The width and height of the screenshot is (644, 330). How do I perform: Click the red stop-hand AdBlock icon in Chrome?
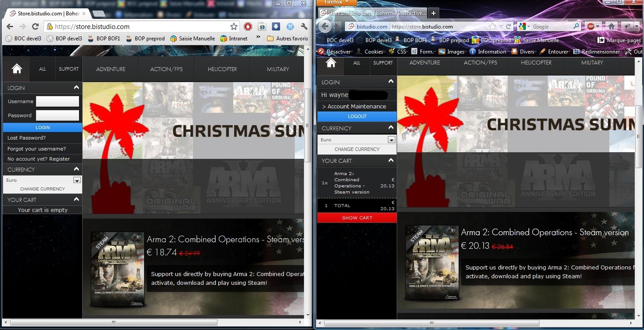[x=248, y=26]
